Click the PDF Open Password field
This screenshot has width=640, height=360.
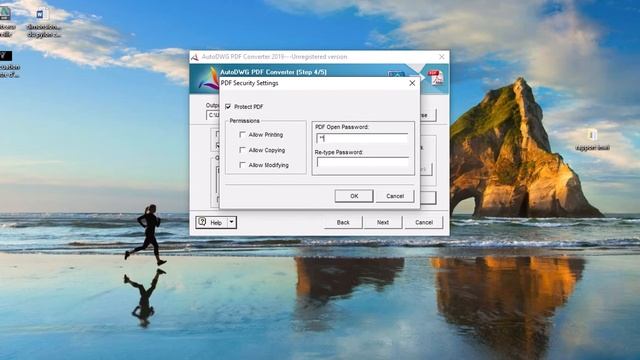pyautogui.click(x=362, y=138)
